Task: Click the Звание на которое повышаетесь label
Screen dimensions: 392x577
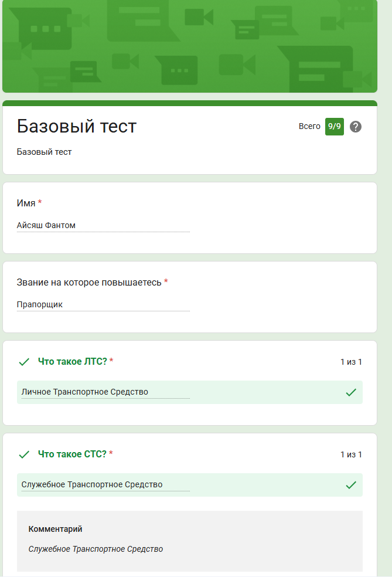Action: 89,283
